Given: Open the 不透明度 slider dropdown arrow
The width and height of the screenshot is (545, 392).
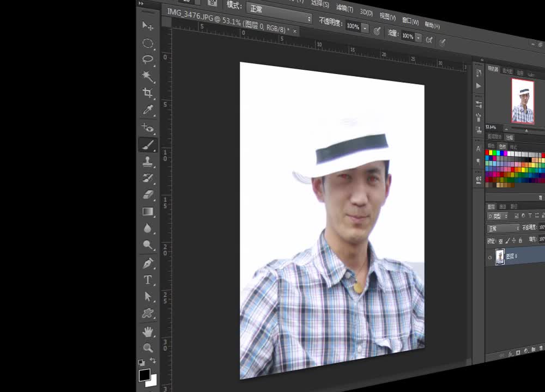Looking at the screenshot, I should [x=365, y=28].
